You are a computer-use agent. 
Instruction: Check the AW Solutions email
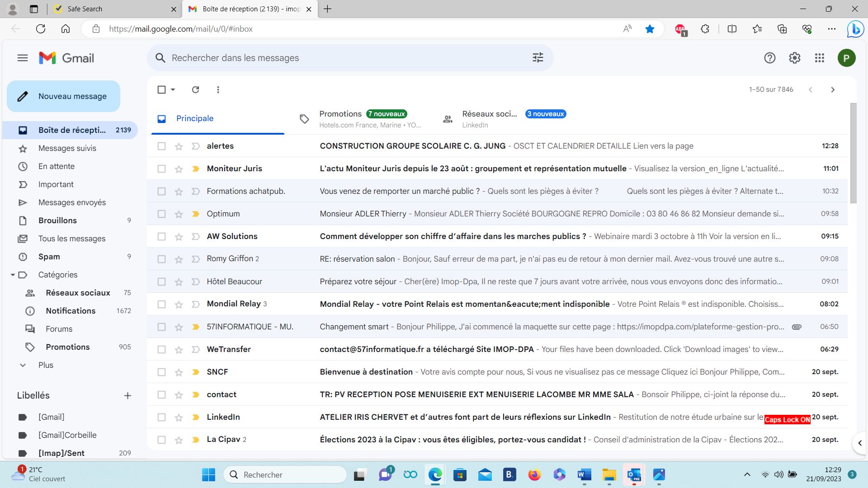click(161, 236)
